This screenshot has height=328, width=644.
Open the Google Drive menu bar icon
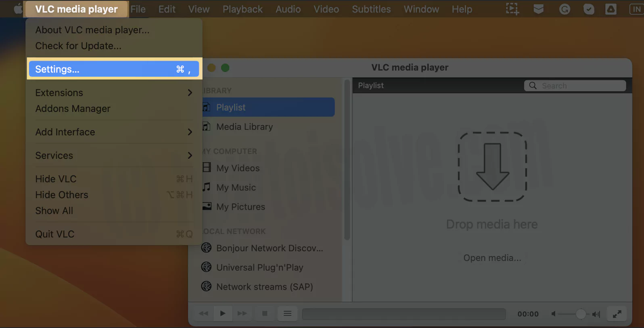click(611, 9)
